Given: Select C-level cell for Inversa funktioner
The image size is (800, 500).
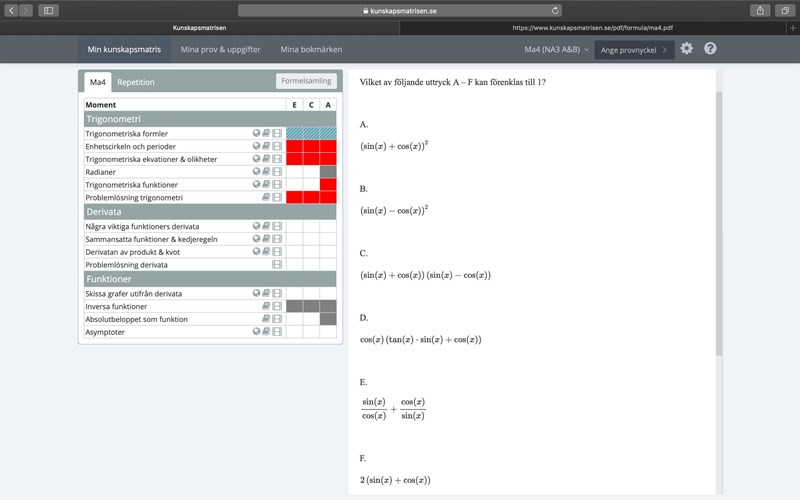Looking at the screenshot, I should [x=311, y=306].
